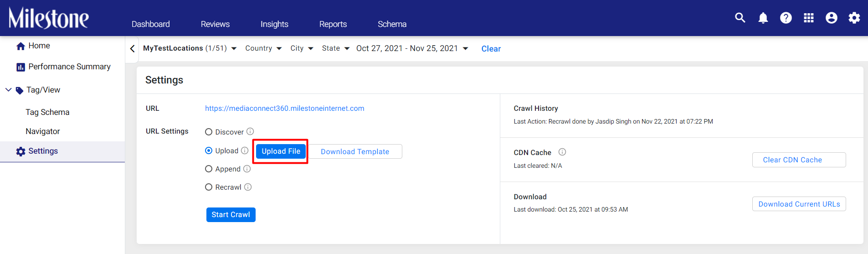Screen dimensions: 868x254
Task: Select the Discover radio button
Action: coord(209,132)
